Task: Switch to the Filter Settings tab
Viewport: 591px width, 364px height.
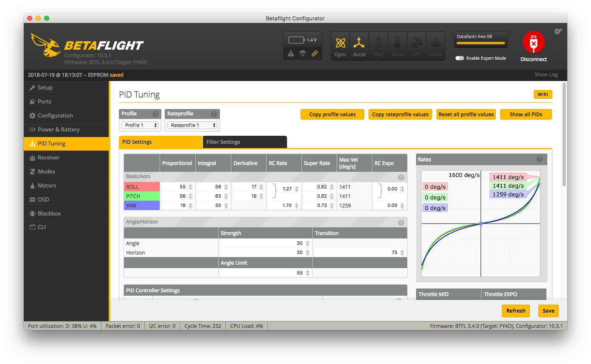Action: click(245, 142)
